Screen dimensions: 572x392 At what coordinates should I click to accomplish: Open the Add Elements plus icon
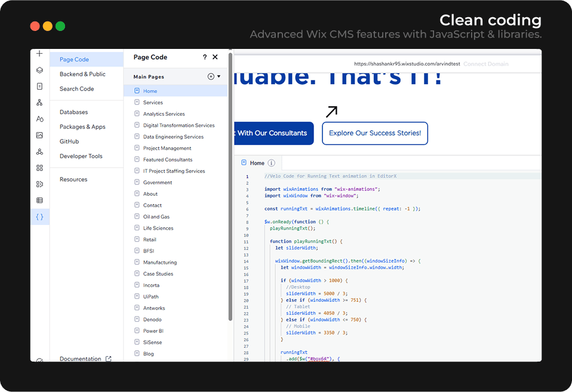click(x=39, y=54)
